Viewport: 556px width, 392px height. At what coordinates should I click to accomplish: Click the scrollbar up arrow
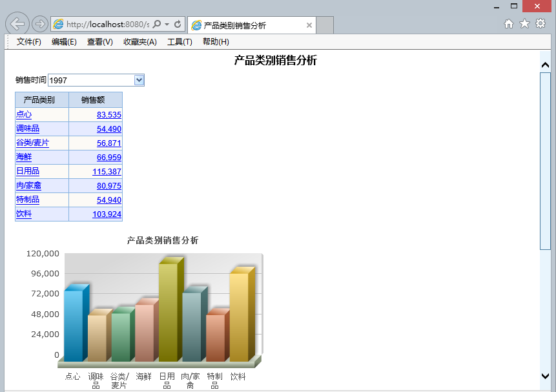click(546, 65)
